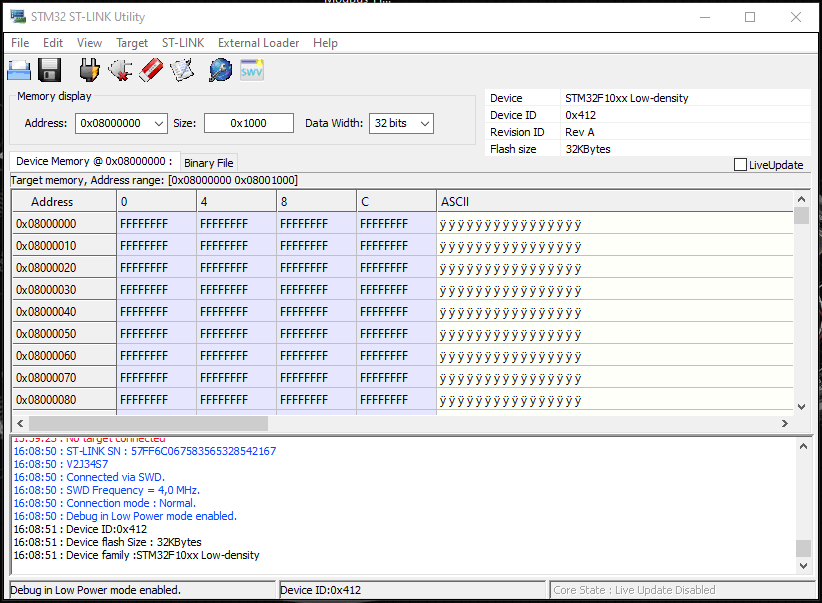The image size is (822, 603).
Task: Click column header 8 in memory grid
Action: pyautogui.click(x=316, y=201)
